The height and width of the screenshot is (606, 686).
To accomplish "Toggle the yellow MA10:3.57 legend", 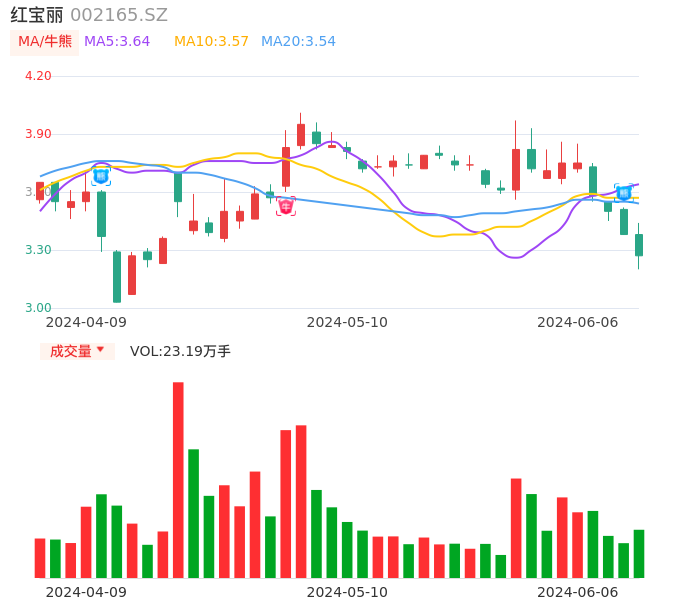I will [x=211, y=41].
